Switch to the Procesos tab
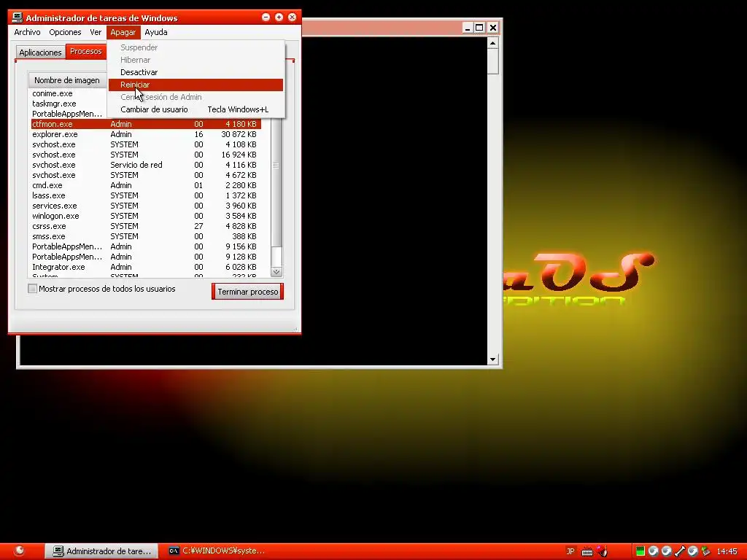The image size is (747, 560). tap(86, 52)
